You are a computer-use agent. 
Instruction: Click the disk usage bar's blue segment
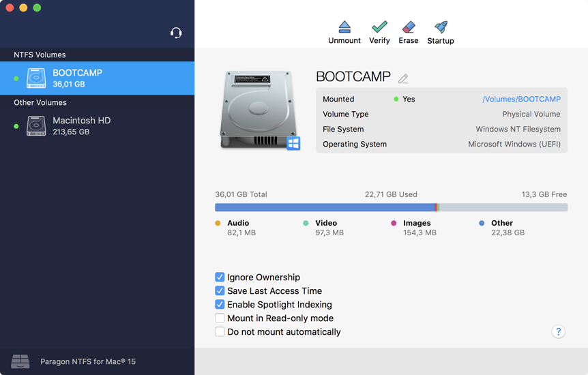(x=324, y=207)
